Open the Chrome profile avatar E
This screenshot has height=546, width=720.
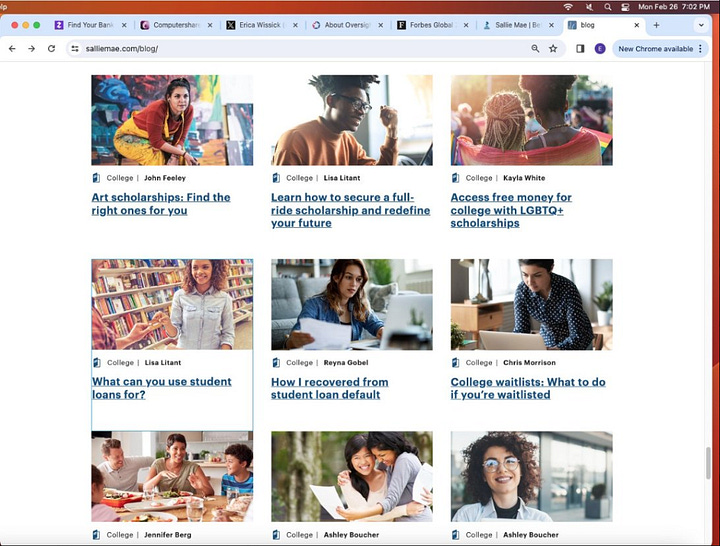(x=600, y=49)
